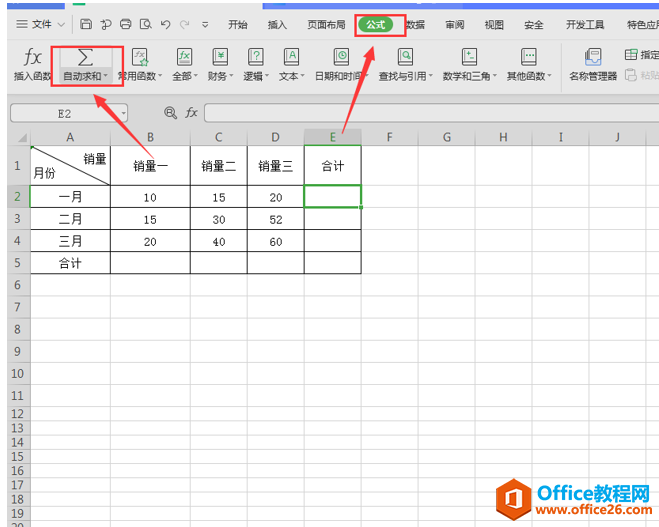Select column H header

[x=503, y=137]
